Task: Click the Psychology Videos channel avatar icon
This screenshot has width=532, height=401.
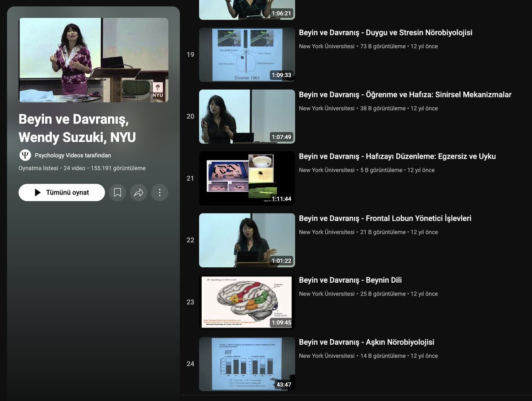Action: click(25, 155)
